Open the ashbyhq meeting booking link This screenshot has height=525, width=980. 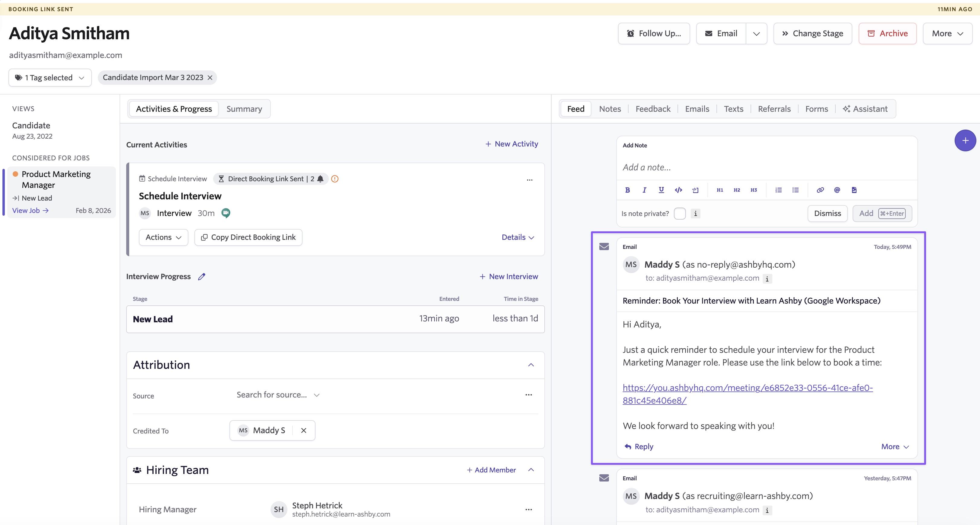[x=747, y=388]
